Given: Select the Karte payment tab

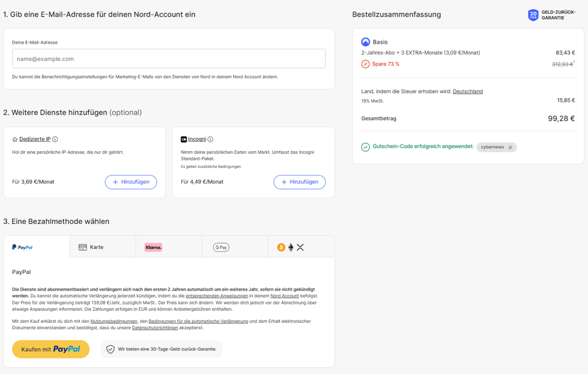Looking at the screenshot, I should coord(103,247).
